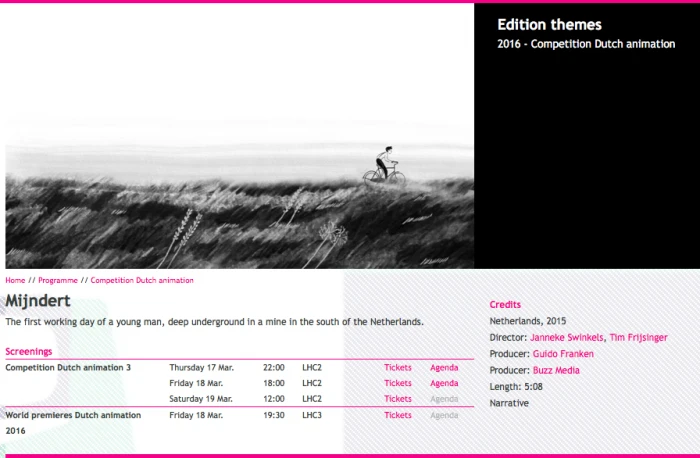The image size is (700, 458).
Task: Open director Janneke Swinkels link
Action: [567, 337]
